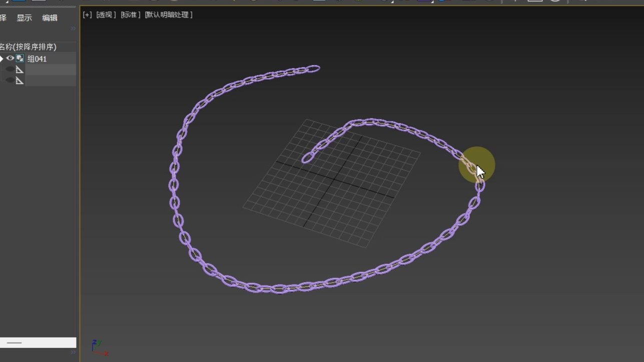Click triangle helper icon in third row
The image size is (644, 362).
(20, 80)
